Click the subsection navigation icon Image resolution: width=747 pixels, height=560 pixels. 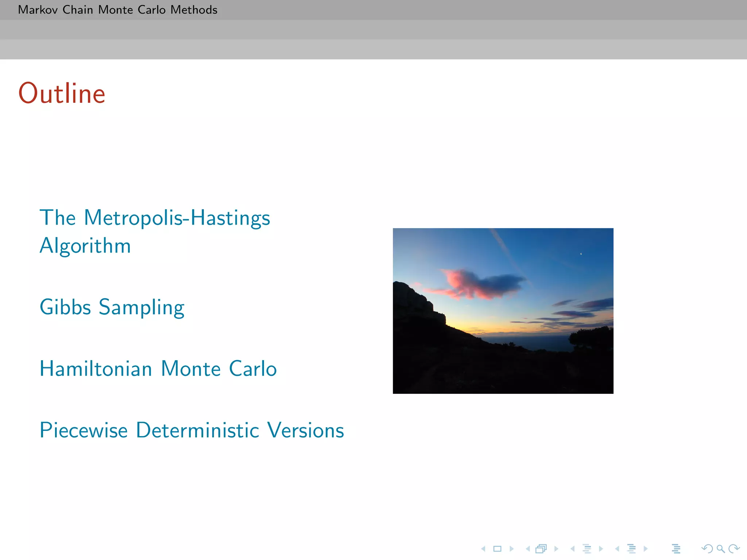[587, 549]
